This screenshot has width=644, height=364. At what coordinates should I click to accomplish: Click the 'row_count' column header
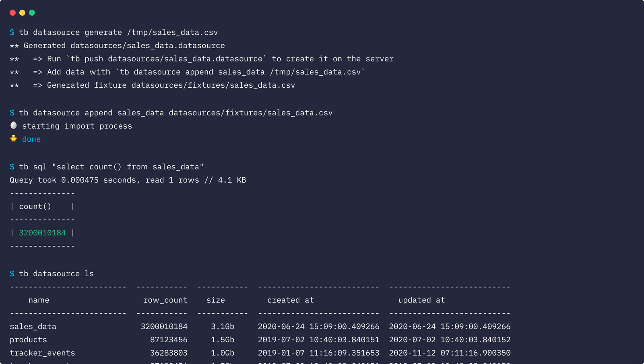tap(165, 300)
